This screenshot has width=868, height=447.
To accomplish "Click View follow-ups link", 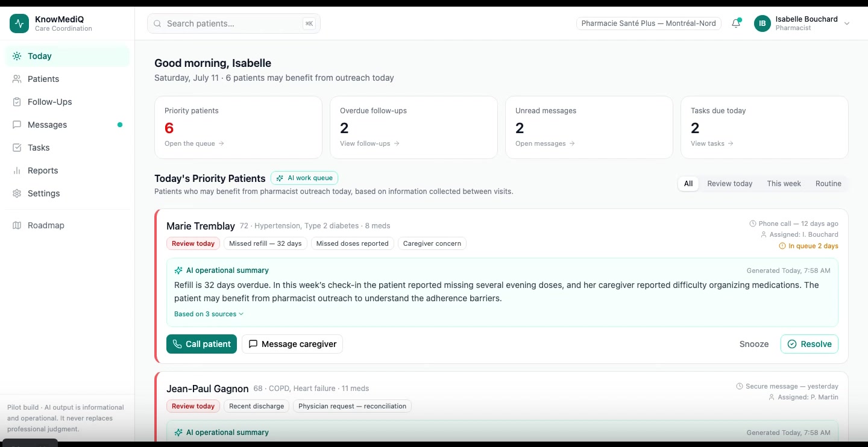I will 370,143.
